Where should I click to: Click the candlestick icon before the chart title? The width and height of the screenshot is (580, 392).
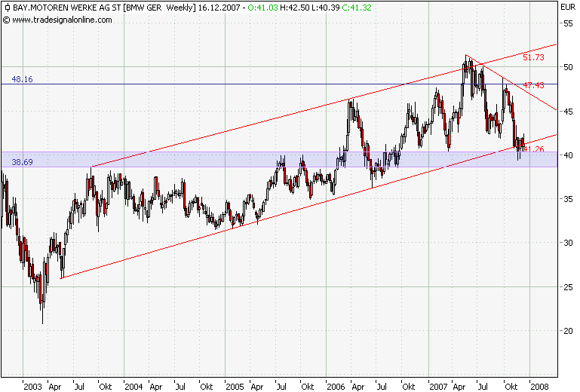pyautogui.click(x=7, y=7)
